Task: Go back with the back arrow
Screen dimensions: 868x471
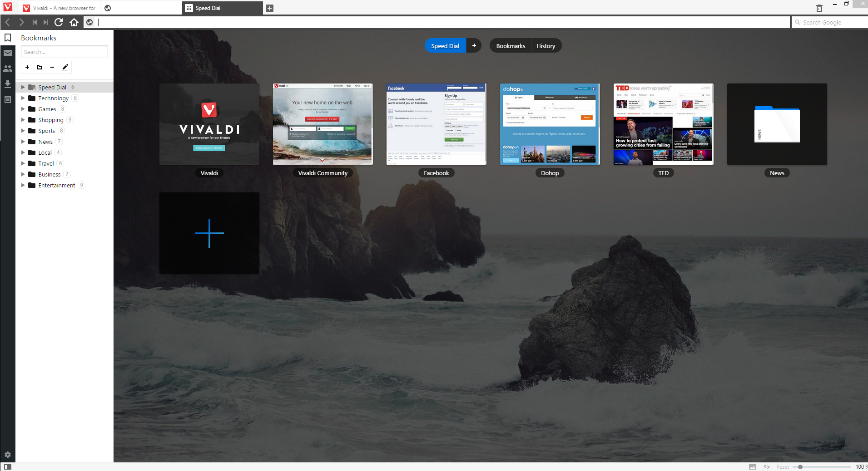Action: (x=8, y=22)
